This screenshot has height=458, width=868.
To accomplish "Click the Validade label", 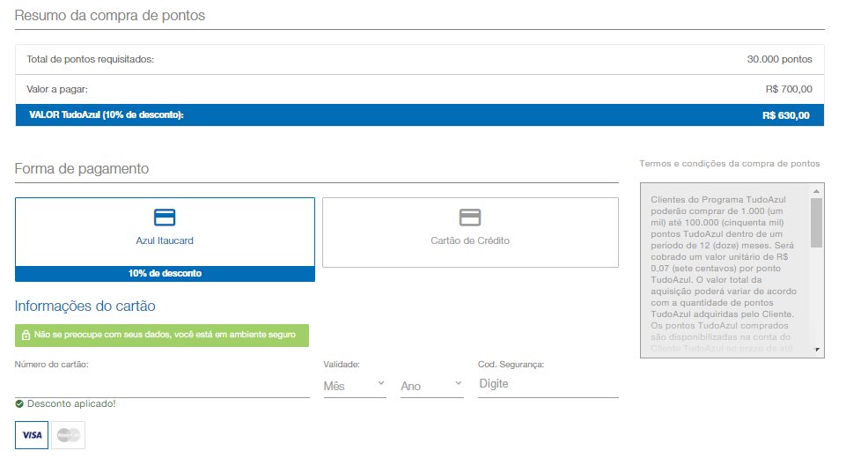I will pos(342,365).
